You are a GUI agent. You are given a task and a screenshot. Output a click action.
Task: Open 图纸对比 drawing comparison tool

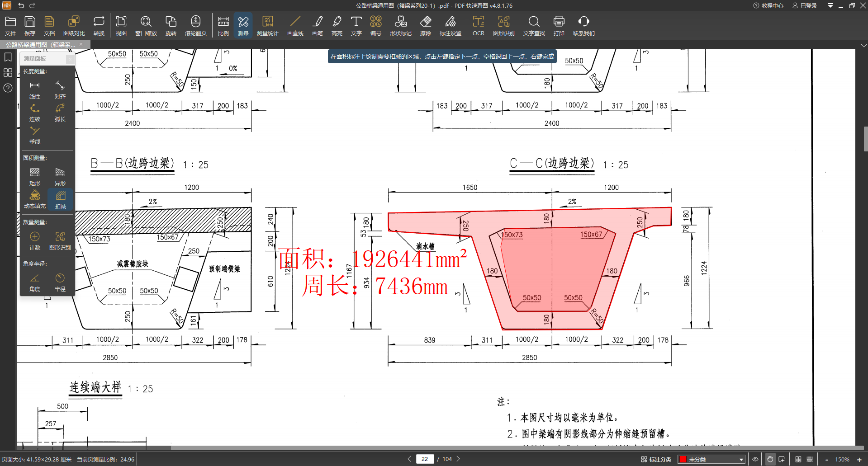point(74,25)
